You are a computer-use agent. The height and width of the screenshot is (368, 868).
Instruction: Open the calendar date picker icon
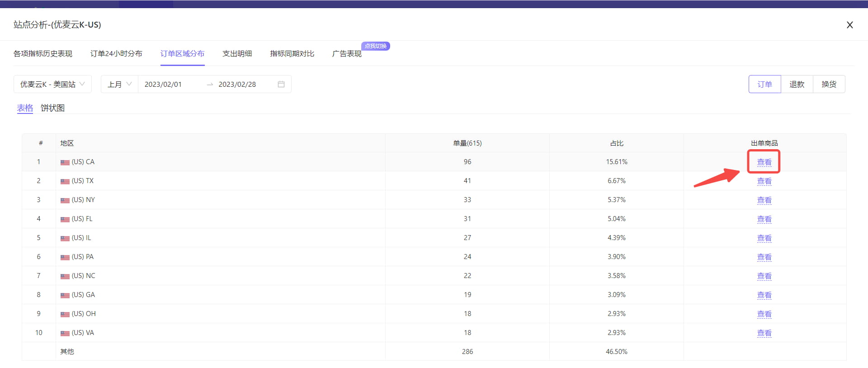pyautogui.click(x=281, y=84)
